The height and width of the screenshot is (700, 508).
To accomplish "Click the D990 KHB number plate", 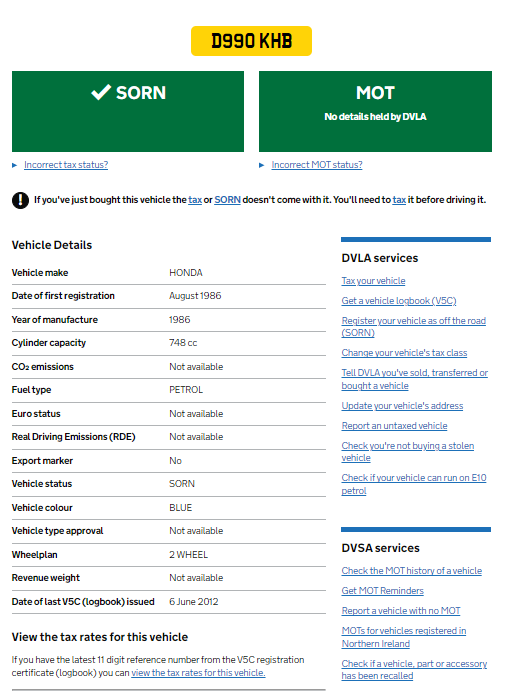I will pyautogui.click(x=251, y=41).
